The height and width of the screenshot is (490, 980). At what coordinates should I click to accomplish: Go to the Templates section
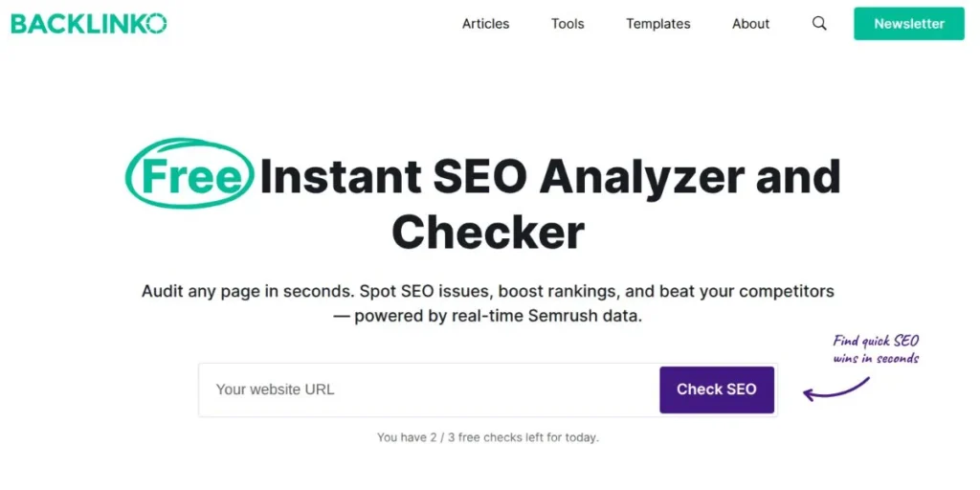(x=658, y=24)
